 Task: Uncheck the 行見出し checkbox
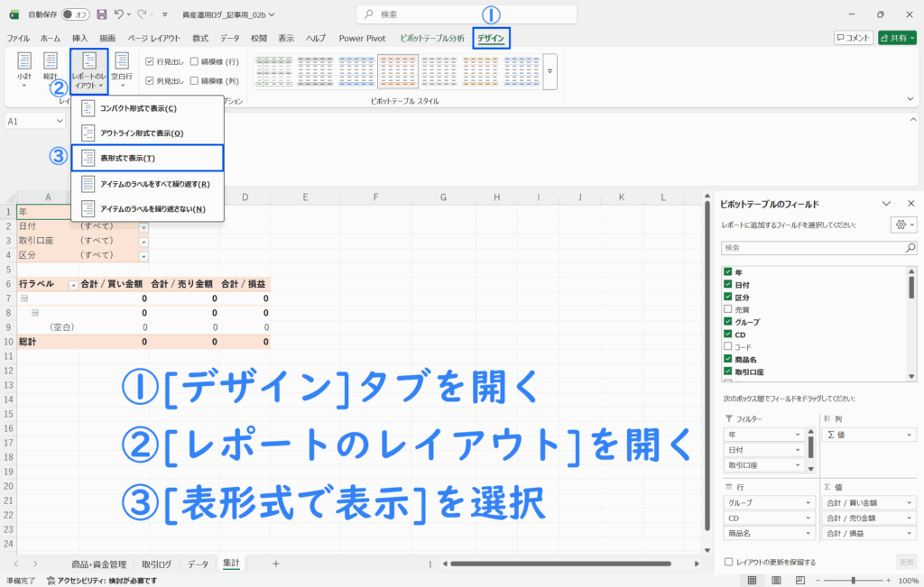tap(150, 61)
